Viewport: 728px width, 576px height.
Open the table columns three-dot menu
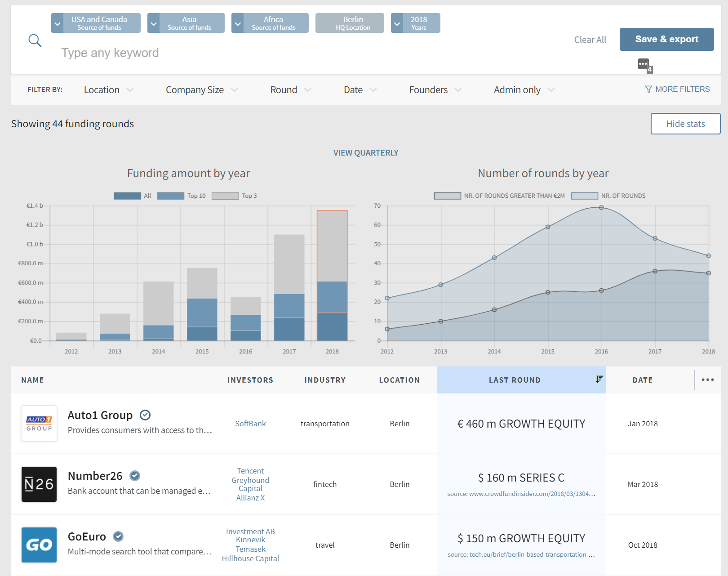(x=707, y=380)
